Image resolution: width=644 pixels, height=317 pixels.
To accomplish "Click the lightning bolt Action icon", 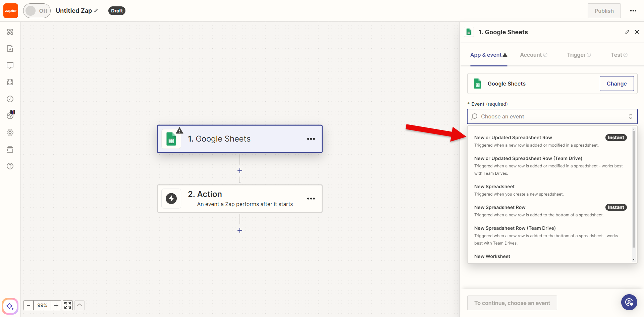I will click(171, 199).
